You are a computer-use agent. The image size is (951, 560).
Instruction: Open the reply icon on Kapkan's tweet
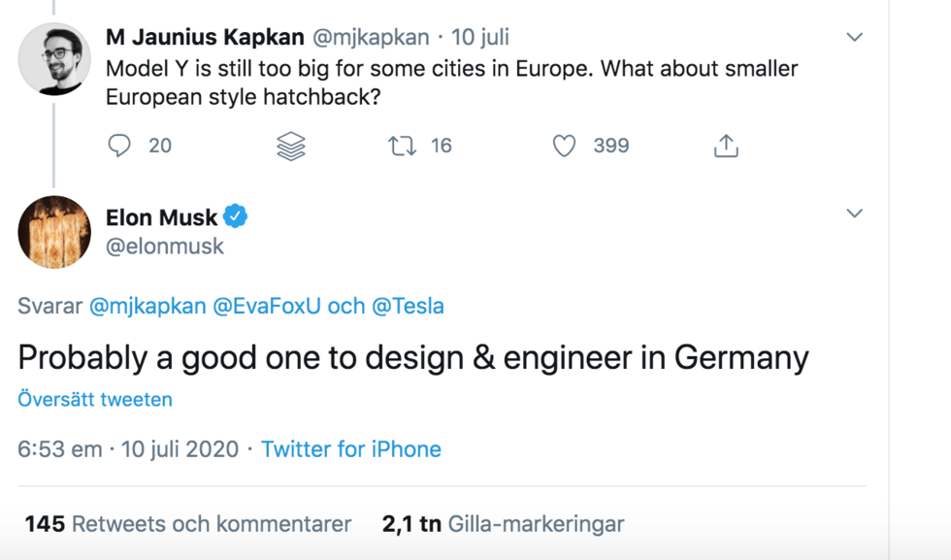[119, 146]
